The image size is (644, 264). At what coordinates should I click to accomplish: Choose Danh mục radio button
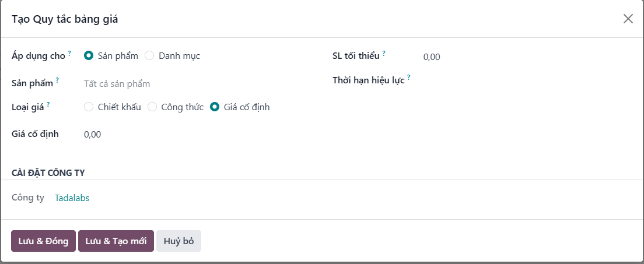(149, 55)
